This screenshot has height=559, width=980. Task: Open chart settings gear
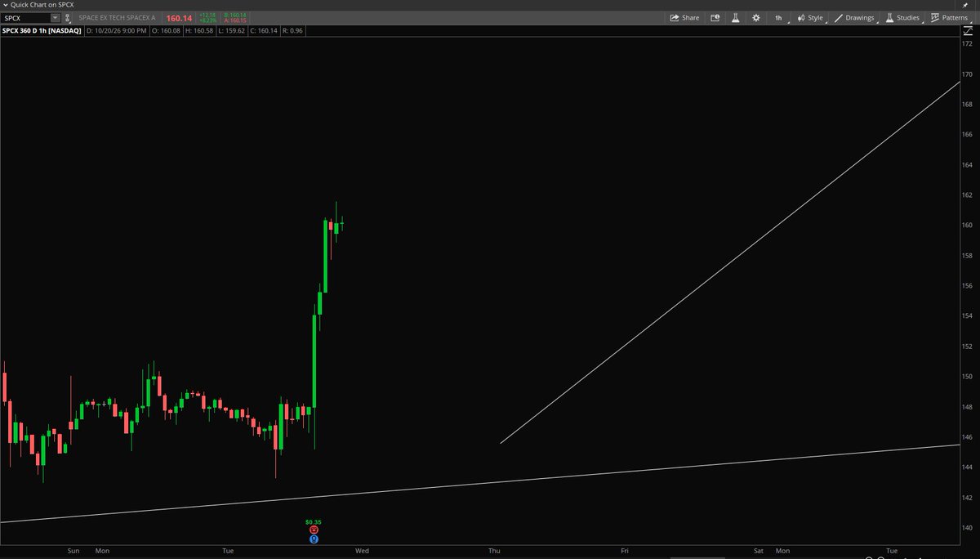755,17
